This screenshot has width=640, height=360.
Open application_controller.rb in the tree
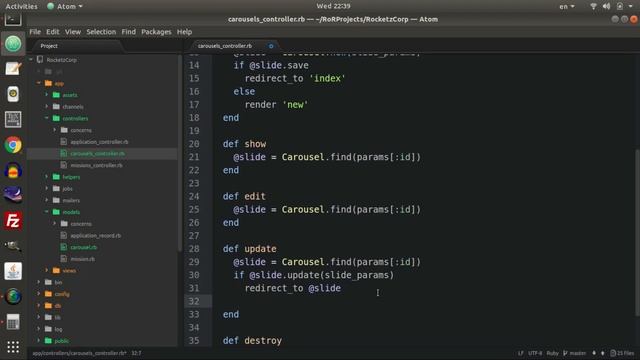click(x=99, y=142)
